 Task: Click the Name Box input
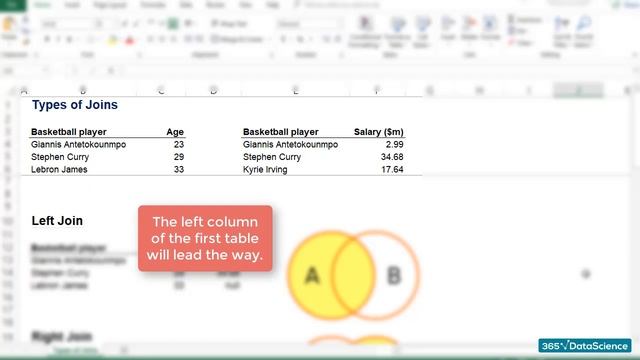click(20, 71)
